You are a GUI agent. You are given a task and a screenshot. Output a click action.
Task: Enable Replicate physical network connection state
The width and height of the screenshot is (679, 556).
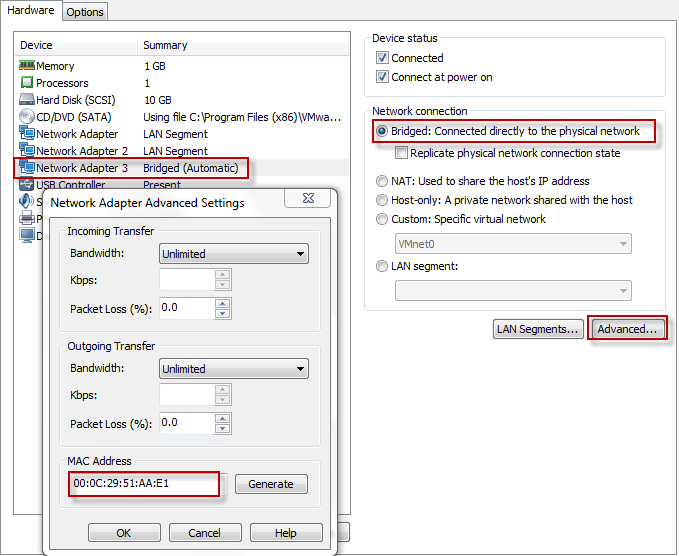pyautogui.click(x=402, y=153)
